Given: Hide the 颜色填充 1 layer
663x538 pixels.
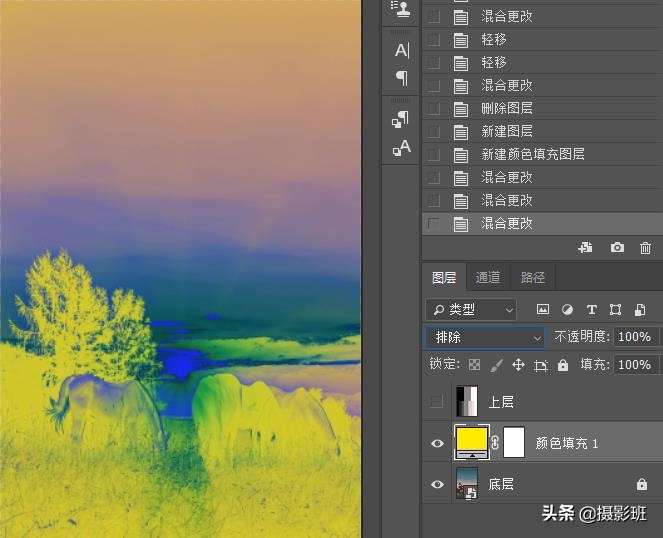Looking at the screenshot, I should pyautogui.click(x=437, y=443).
